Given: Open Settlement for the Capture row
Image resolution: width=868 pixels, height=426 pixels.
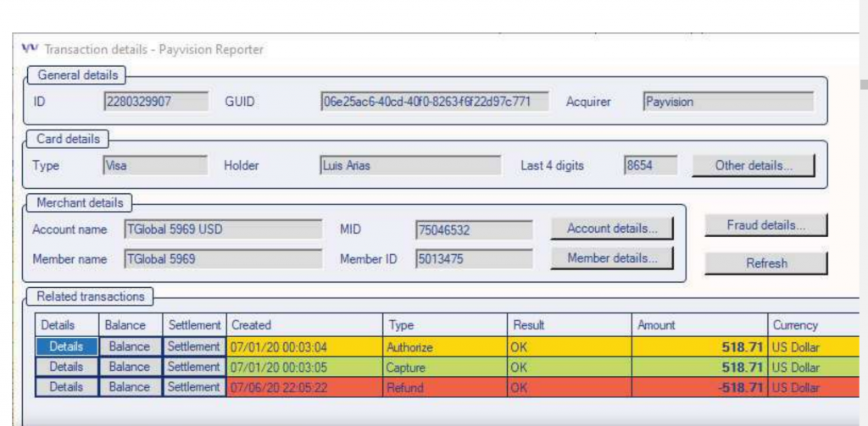Looking at the screenshot, I should (x=193, y=367).
